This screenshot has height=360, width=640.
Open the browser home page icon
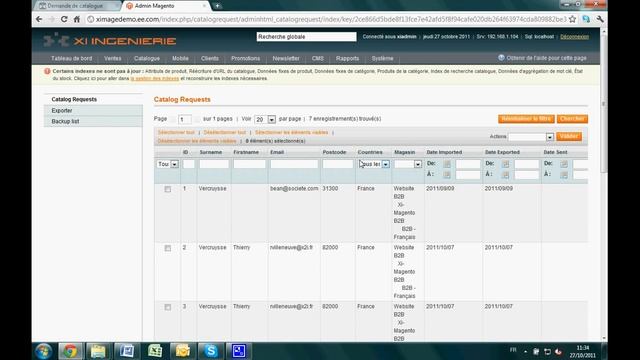point(77,19)
